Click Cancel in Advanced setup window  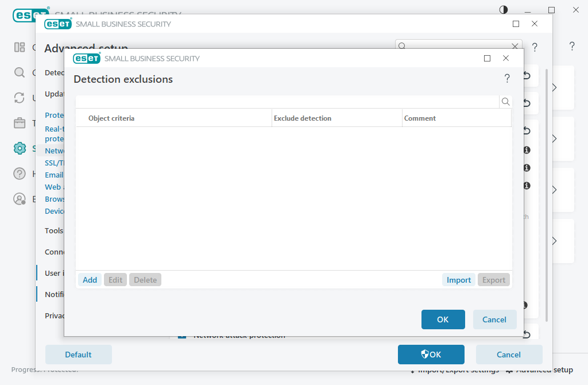(509, 355)
